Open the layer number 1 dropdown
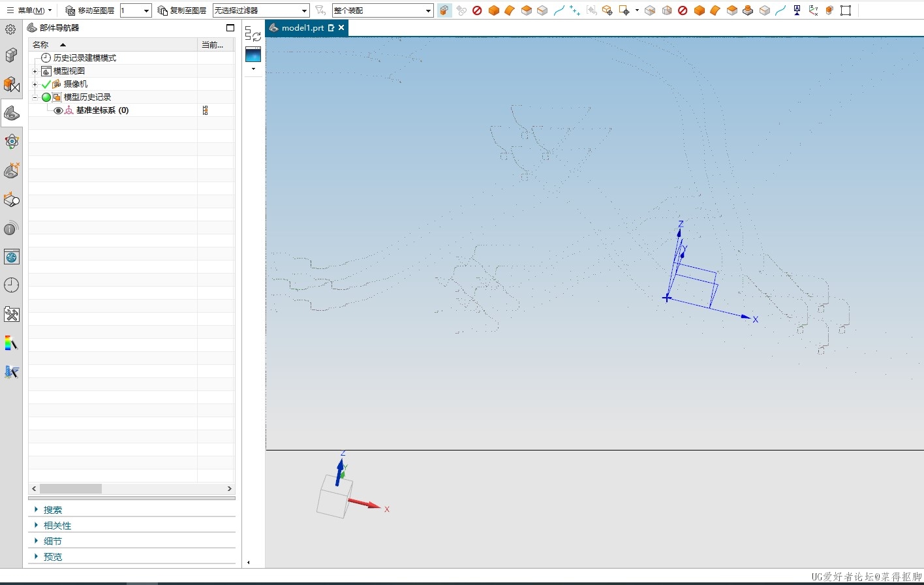This screenshot has width=924, height=585. (x=146, y=10)
